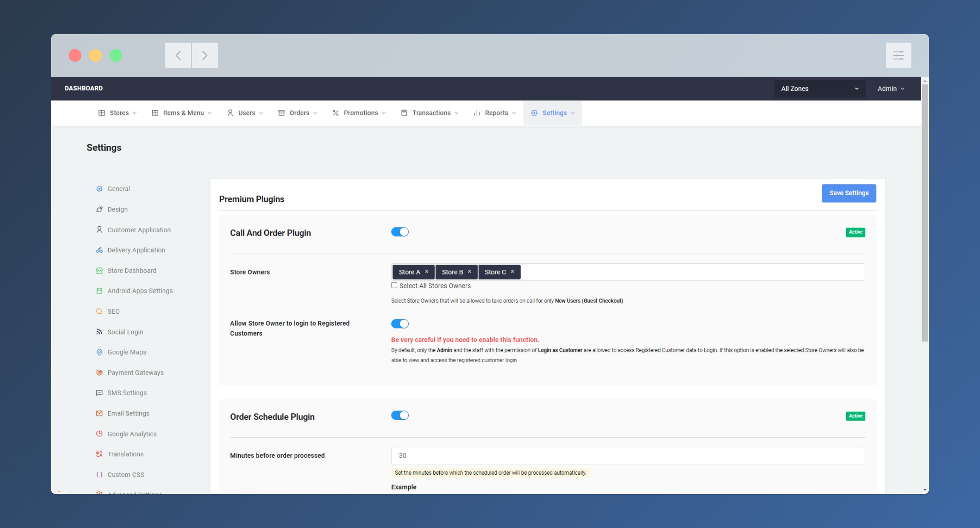Remove the Store A tag

point(427,272)
